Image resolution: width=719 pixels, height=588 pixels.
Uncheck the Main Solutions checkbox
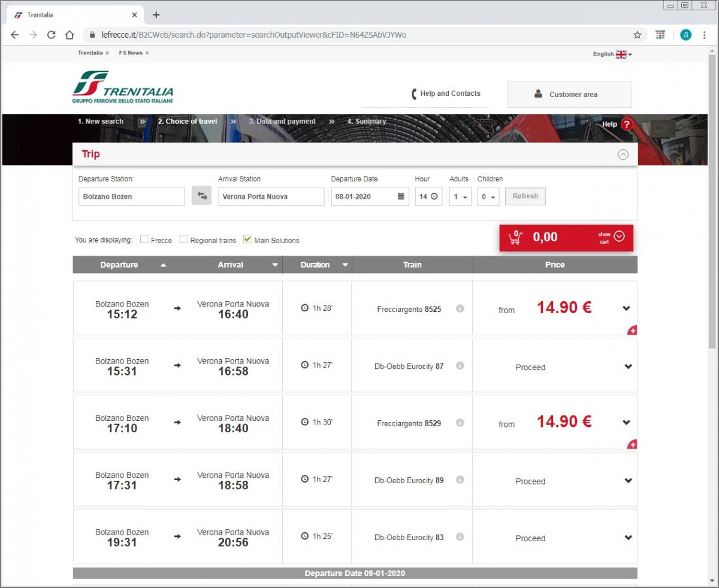pyautogui.click(x=247, y=240)
